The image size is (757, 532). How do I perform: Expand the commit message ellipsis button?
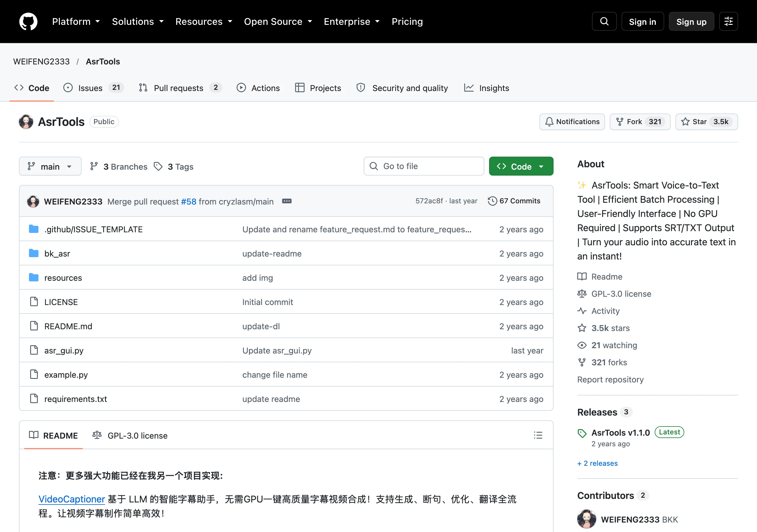[287, 201]
